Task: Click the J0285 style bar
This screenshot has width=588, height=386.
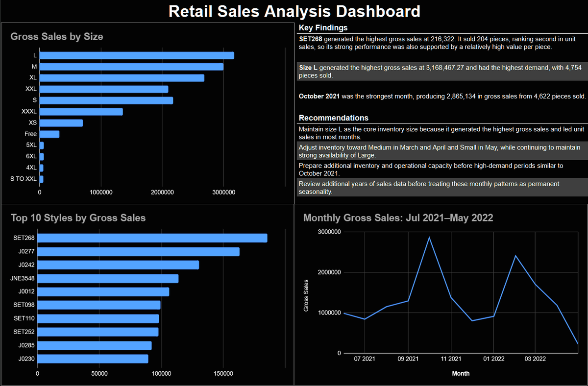Action: [x=95, y=346]
